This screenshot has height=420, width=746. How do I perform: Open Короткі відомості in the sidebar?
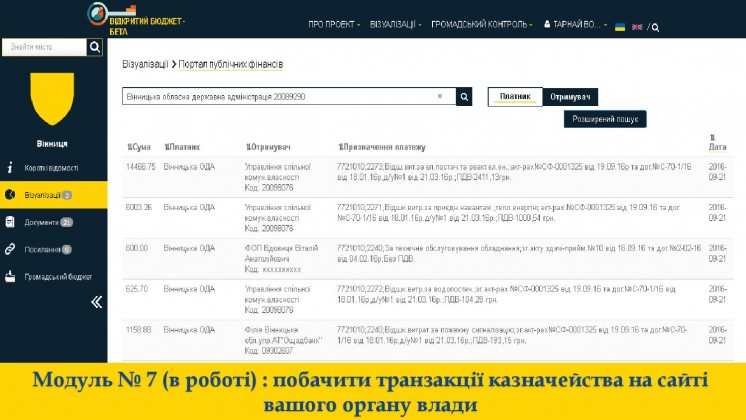click(51, 168)
